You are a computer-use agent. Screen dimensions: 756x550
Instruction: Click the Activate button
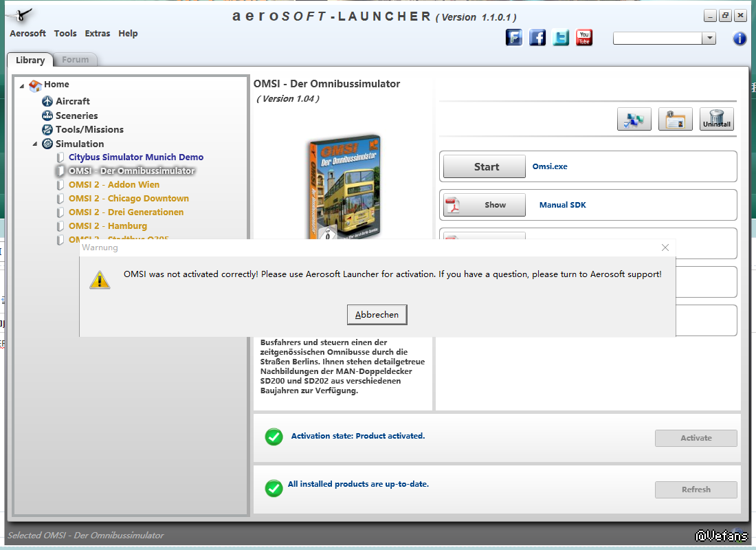(x=696, y=438)
